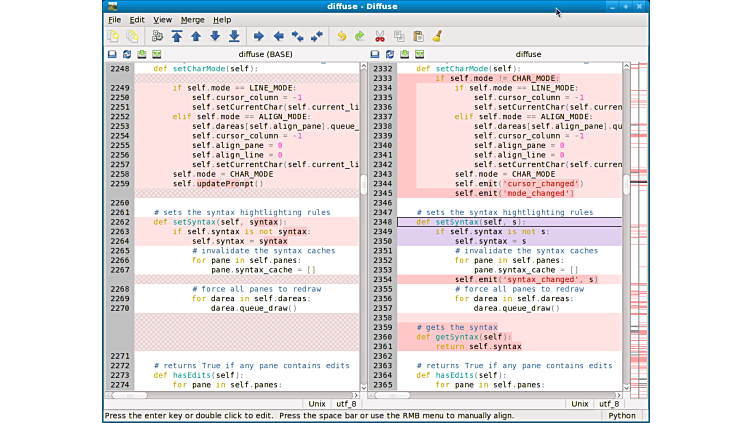Click the Open File icon in the left pane
Screen dimensions: 752x423
tap(112, 54)
